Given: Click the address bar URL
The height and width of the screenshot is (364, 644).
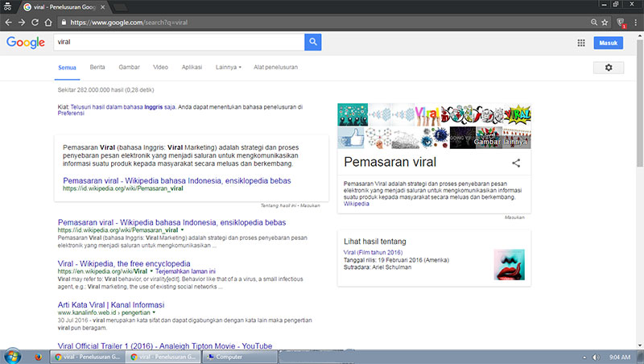Looking at the screenshot, I should tap(129, 23).
